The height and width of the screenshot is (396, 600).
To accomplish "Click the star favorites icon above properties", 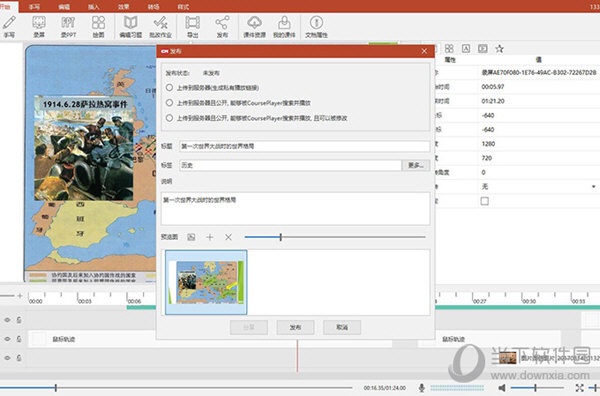I will click(x=499, y=49).
